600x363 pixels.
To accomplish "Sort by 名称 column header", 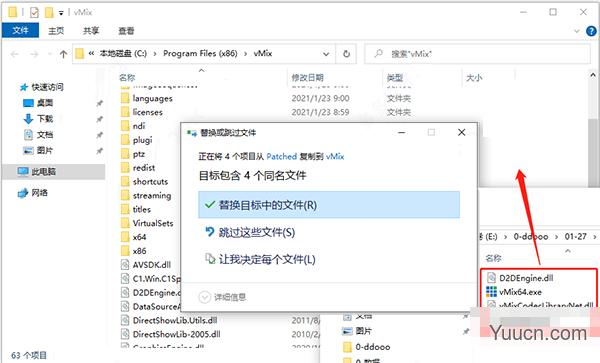I will [127, 78].
